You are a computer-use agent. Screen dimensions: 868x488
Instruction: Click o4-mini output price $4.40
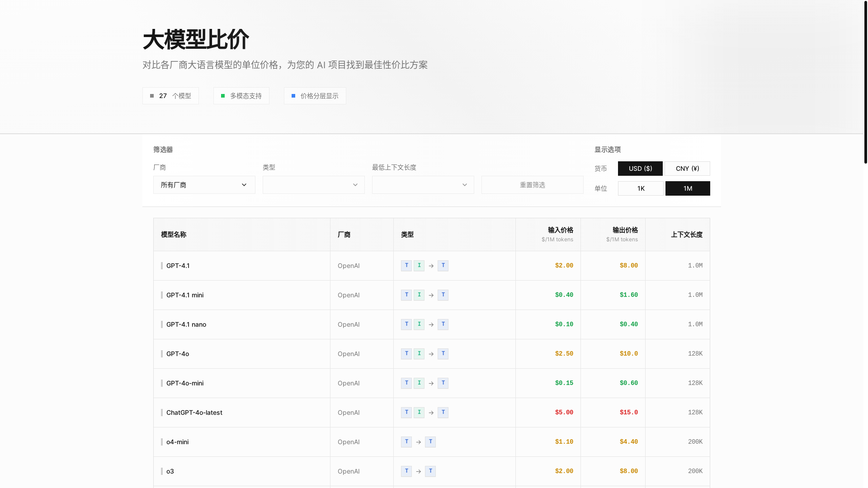click(x=629, y=442)
